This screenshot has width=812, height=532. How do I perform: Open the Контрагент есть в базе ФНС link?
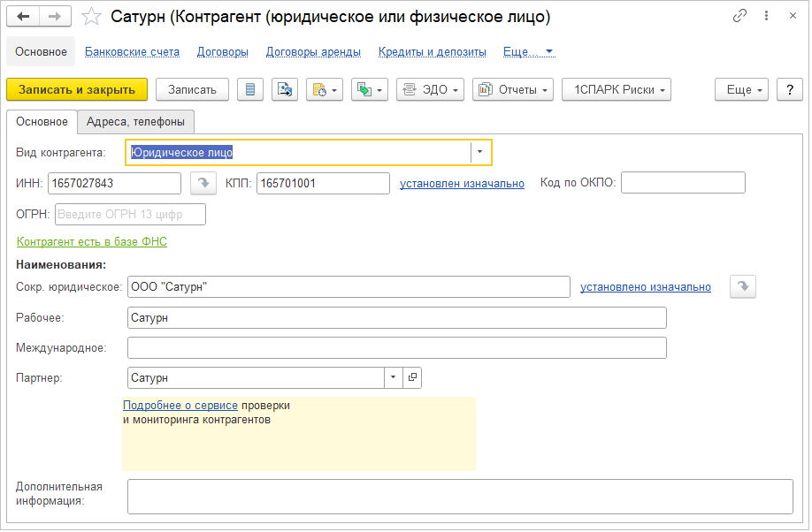[92, 241]
